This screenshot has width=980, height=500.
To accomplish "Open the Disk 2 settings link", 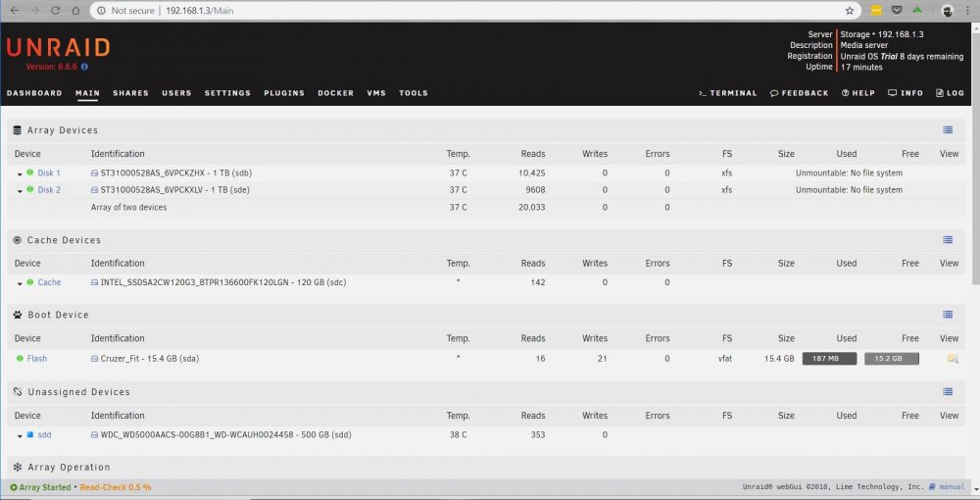I will (49, 189).
